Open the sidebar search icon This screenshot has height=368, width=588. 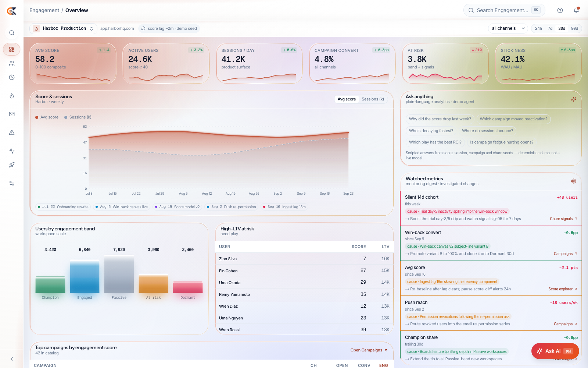click(12, 33)
